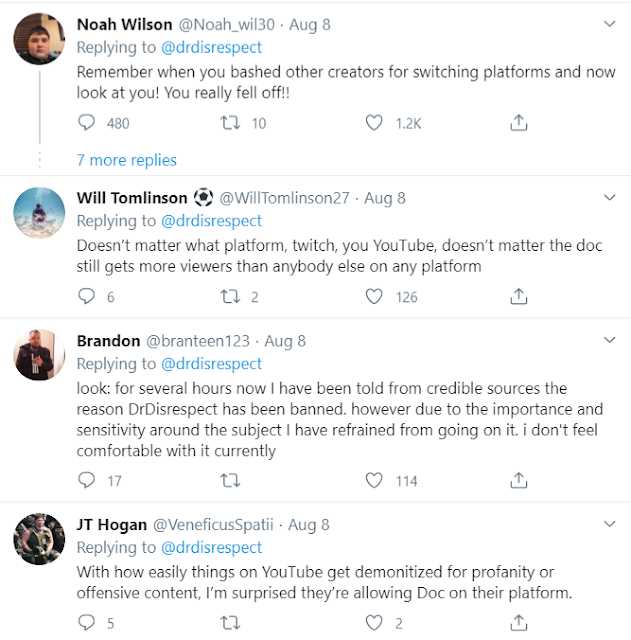This screenshot has width=631, height=640.
Task: Like Noah Wilson's tweet
Action: [374, 123]
